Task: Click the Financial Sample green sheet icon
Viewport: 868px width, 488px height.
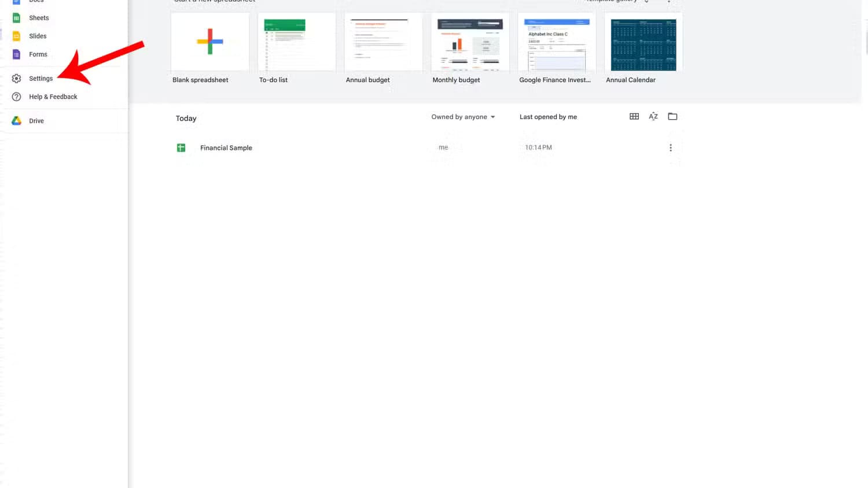Action: 181,148
